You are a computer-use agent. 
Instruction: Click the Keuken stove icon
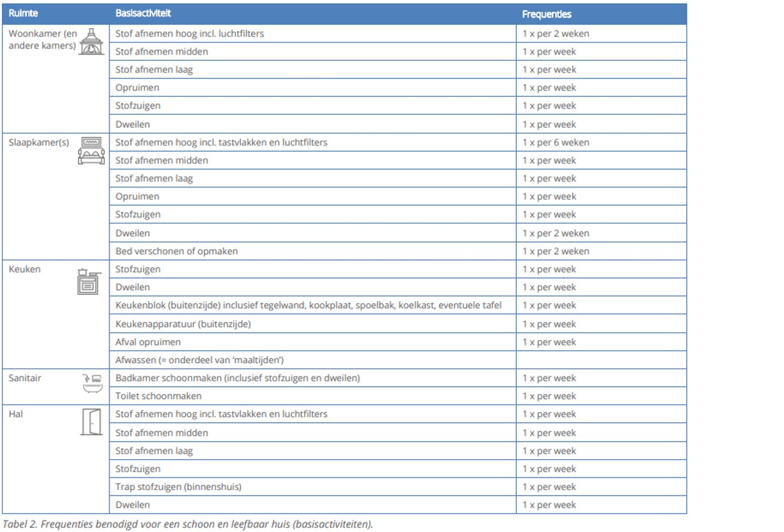(89, 282)
